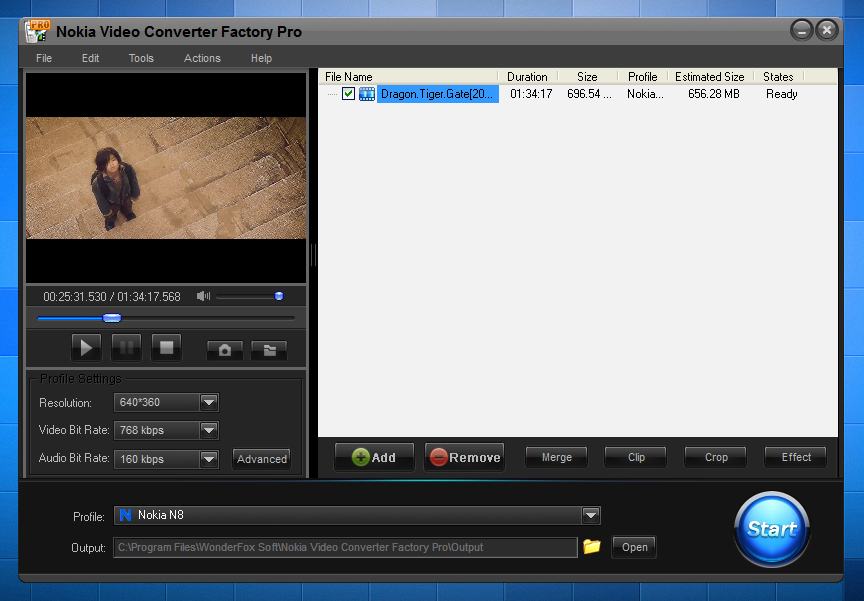Uncheck the Dragon.Tiger.Gate file checkbox

coord(348,94)
